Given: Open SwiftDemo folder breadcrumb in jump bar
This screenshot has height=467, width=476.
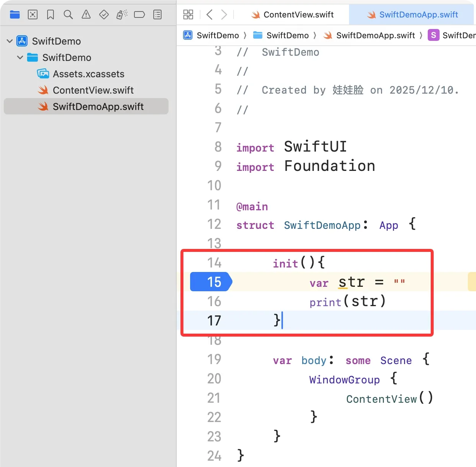Looking at the screenshot, I should click(281, 35).
